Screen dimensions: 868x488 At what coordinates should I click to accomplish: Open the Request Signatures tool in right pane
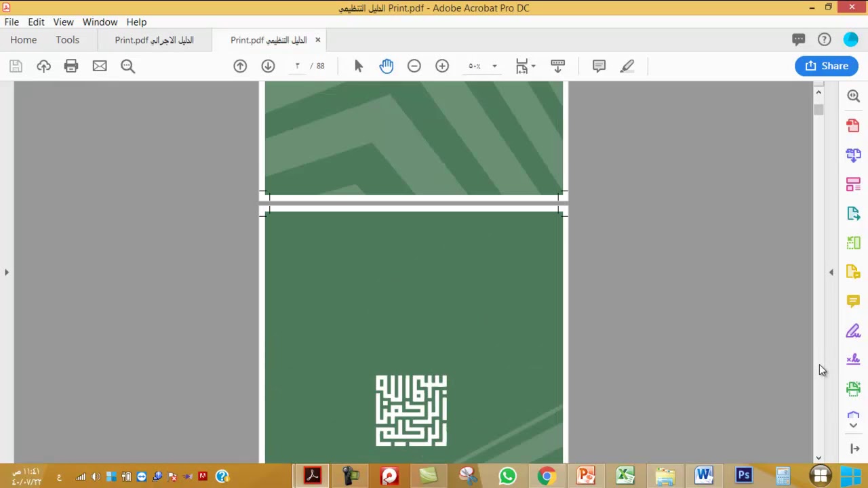pyautogui.click(x=853, y=359)
